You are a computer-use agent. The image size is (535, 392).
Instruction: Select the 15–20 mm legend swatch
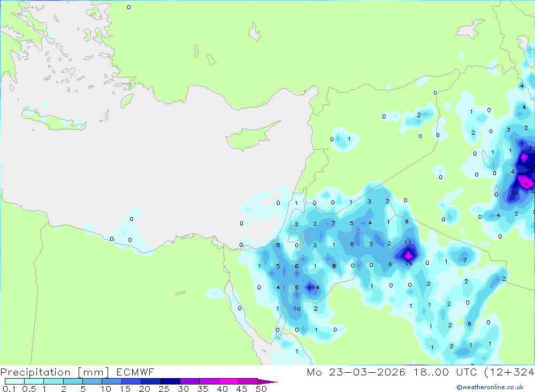[x=131, y=381]
